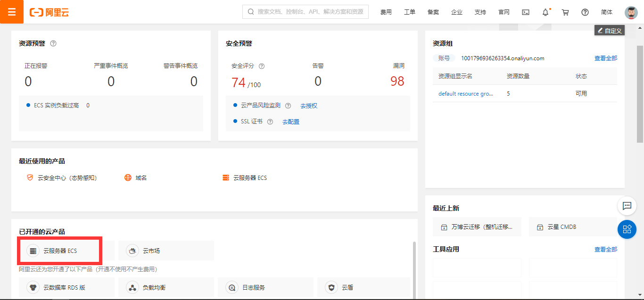Open the shopping cart icon
The width and height of the screenshot is (644, 300).
(x=565, y=12)
